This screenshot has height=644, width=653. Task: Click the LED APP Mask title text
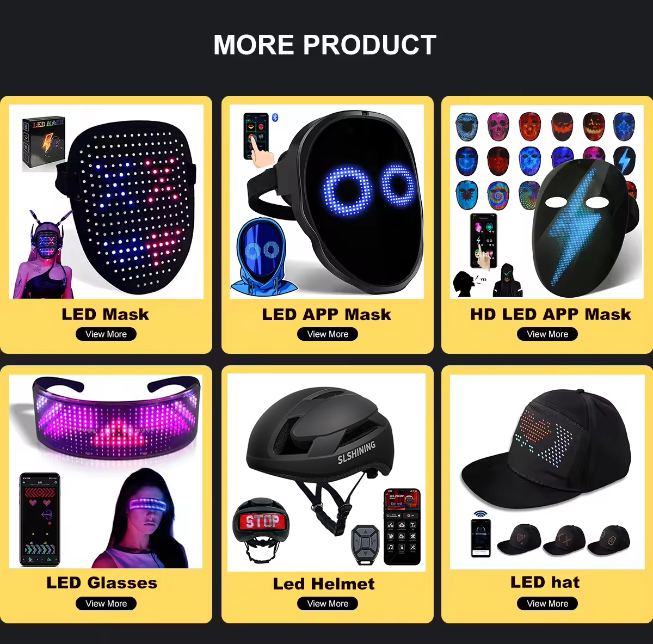(x=326, y=314)
